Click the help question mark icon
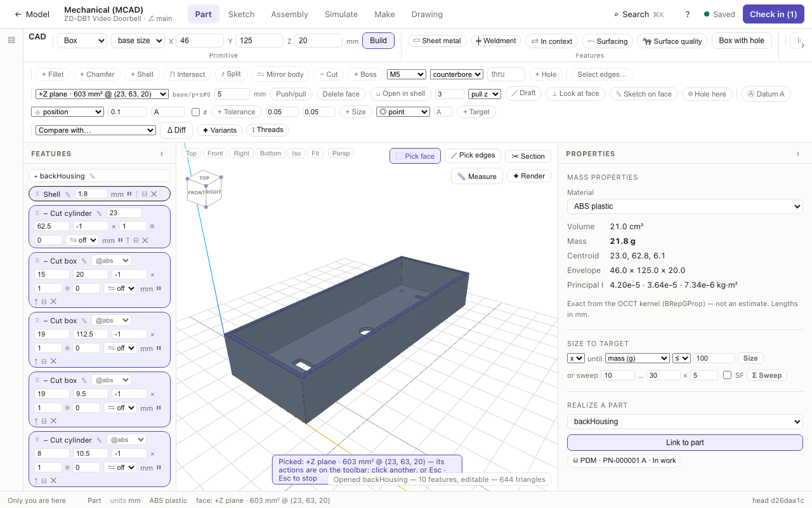The image size is (812, 508). point(688,14)
